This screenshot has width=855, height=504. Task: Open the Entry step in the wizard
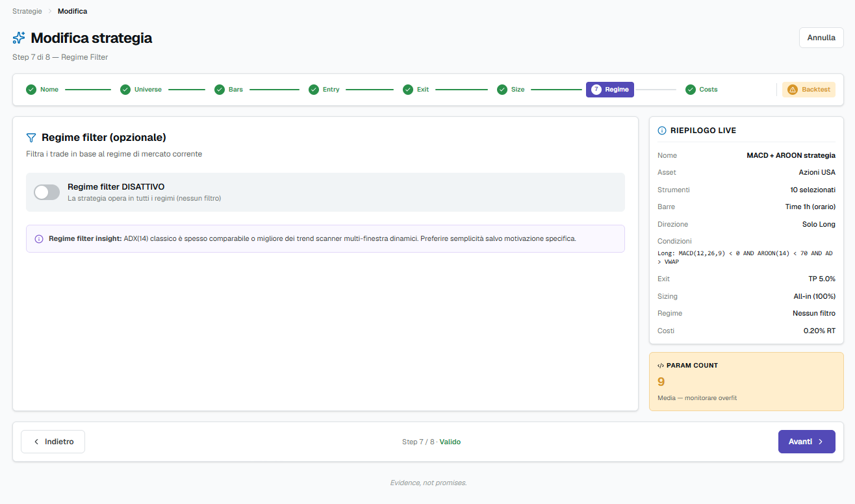[x=324, y=90]
